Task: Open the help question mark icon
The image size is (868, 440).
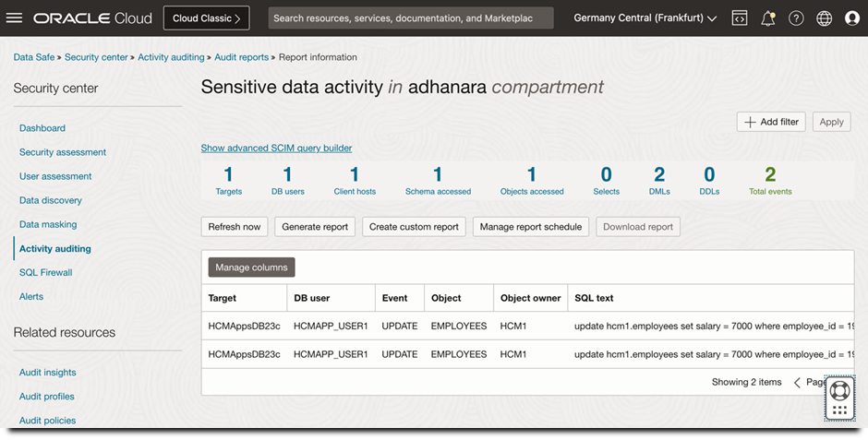Action: click(796, 18)
